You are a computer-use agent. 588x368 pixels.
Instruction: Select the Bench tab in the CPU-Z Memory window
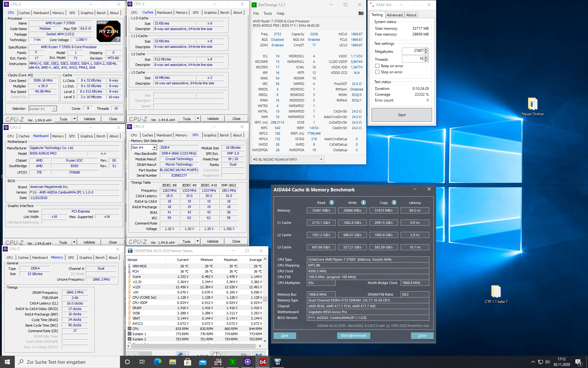(100, 258)
